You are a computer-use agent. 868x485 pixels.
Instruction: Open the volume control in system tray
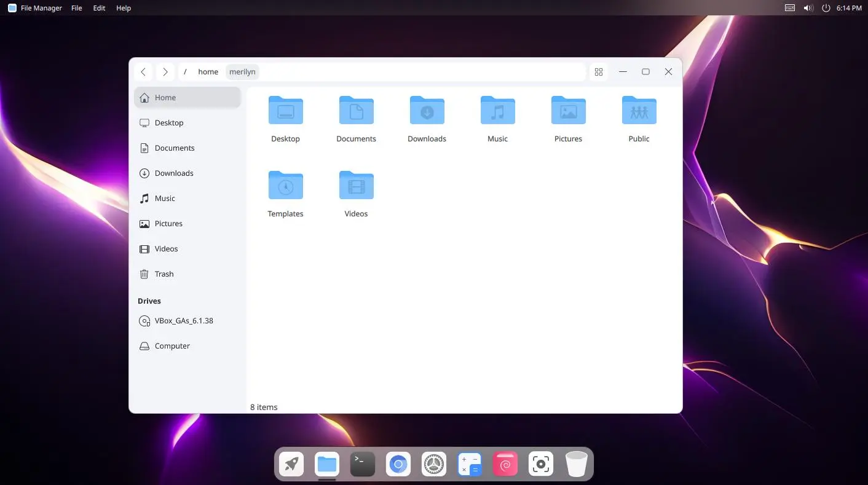tap(808, 8)
